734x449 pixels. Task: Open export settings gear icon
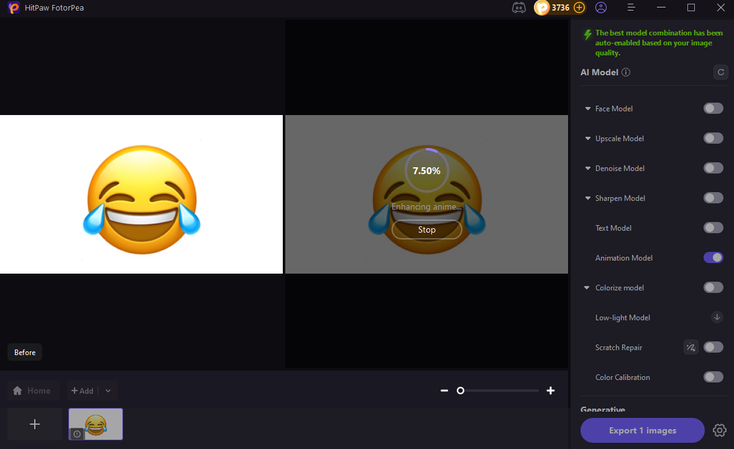click(x=720, y=431)
